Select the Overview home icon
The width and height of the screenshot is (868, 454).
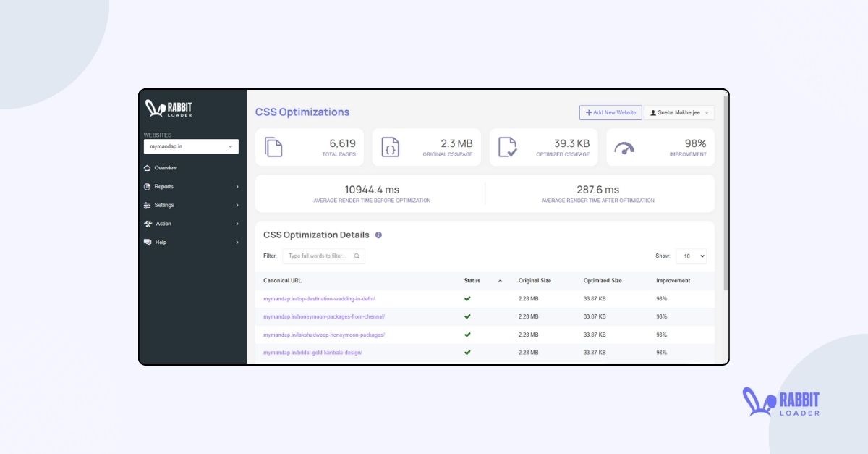[x=150, y=167]
